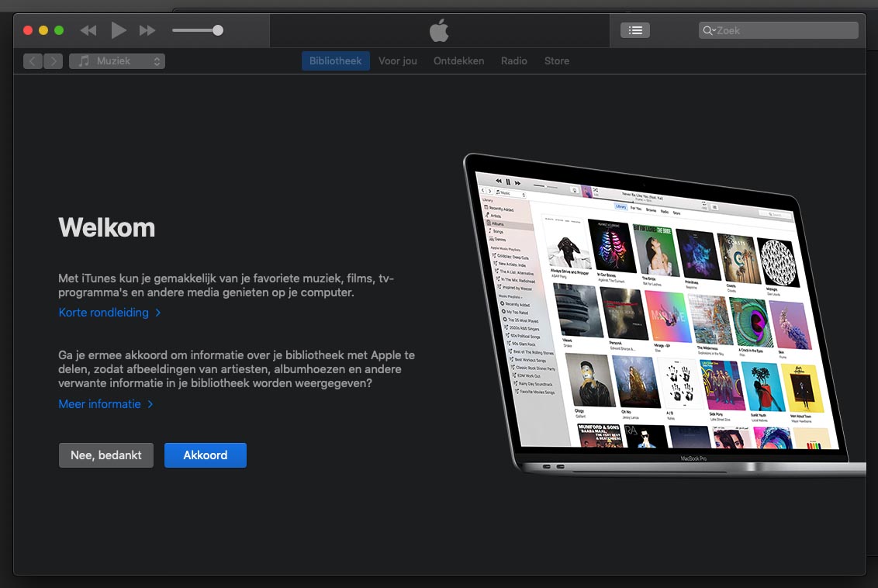Image resolution: width=878 pixels, height=588 pixels.
Task: Click the Apple logo in the display area
Action: click(439, 30)
